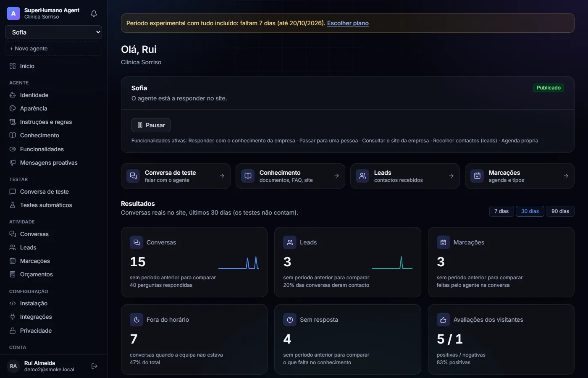Click the Conhecimento book icon in sidebar
Screen dimensions: 588x378
pyautogui.click(x=13, y=135)
